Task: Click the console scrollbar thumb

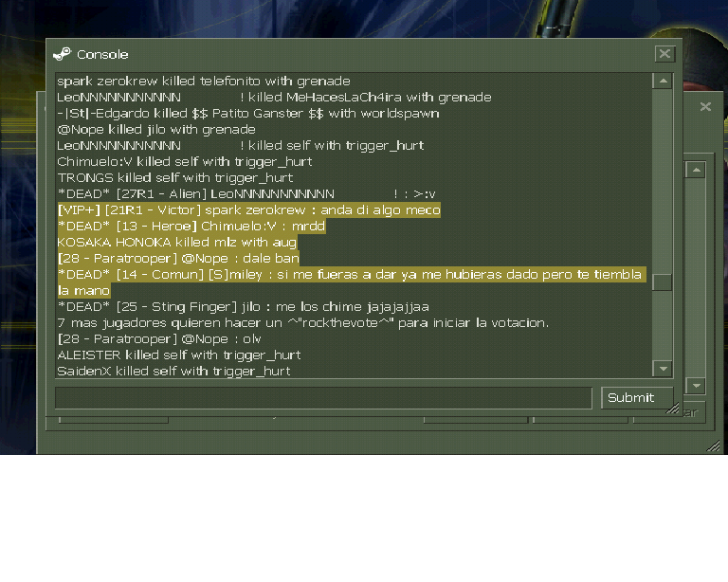Action: coord(663,282)
